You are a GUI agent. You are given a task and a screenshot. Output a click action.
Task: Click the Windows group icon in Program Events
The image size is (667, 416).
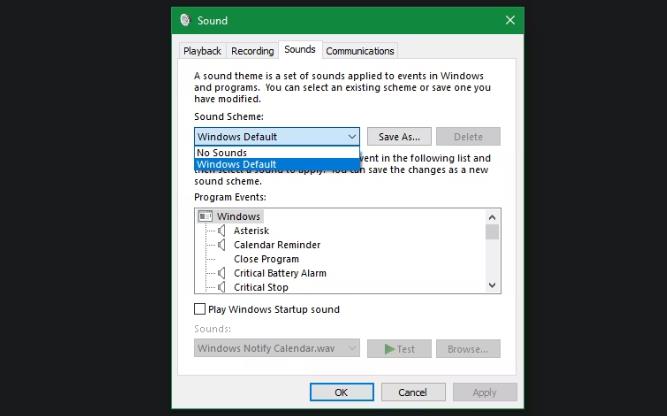coord(205,217)
